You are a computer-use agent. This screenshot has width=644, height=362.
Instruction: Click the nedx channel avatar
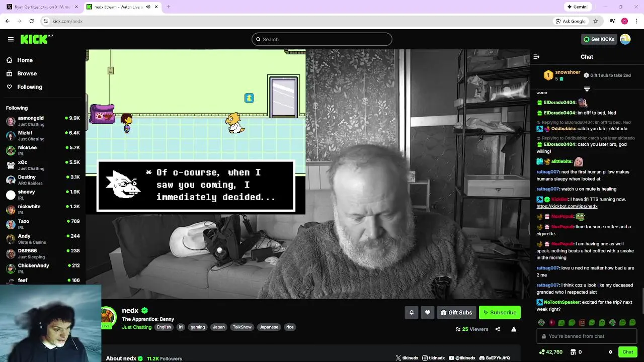tap(107, 317)
